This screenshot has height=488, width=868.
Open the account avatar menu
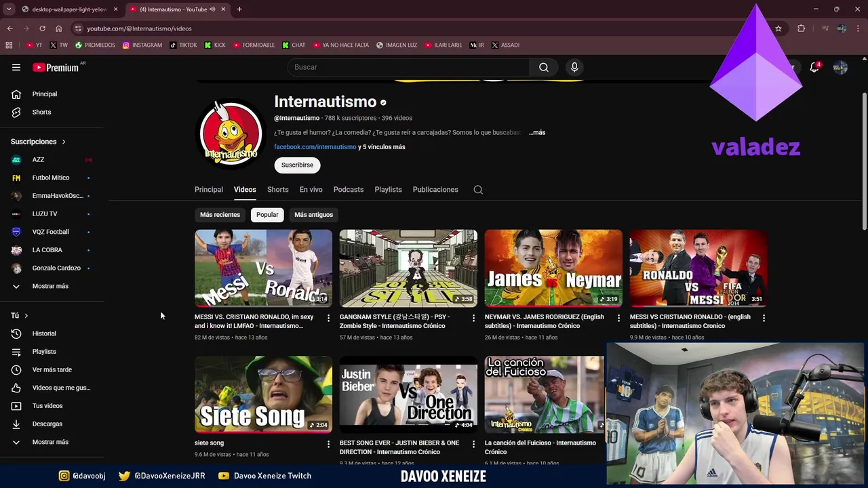840,67
